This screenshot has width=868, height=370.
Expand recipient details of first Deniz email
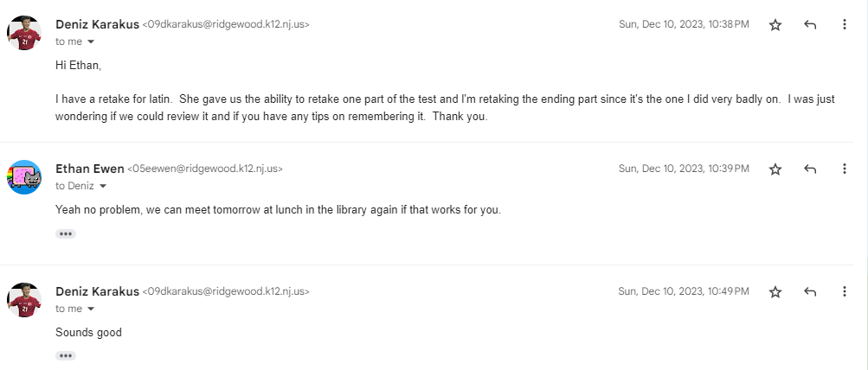tap(91, 41)
